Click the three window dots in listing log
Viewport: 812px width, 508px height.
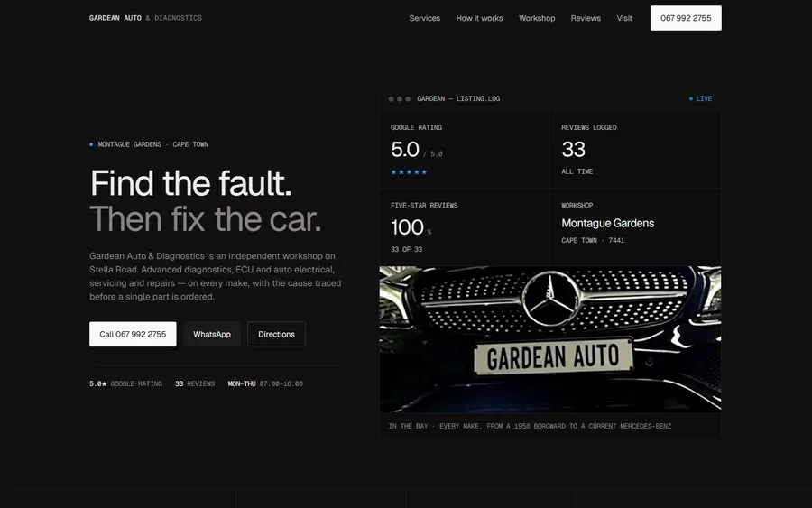[x=400, y=99]
